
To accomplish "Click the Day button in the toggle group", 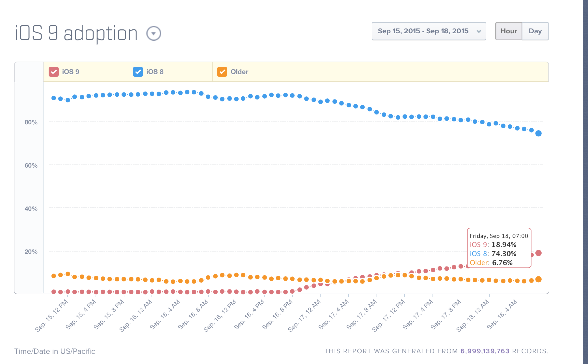I will [x=535, y=31].
